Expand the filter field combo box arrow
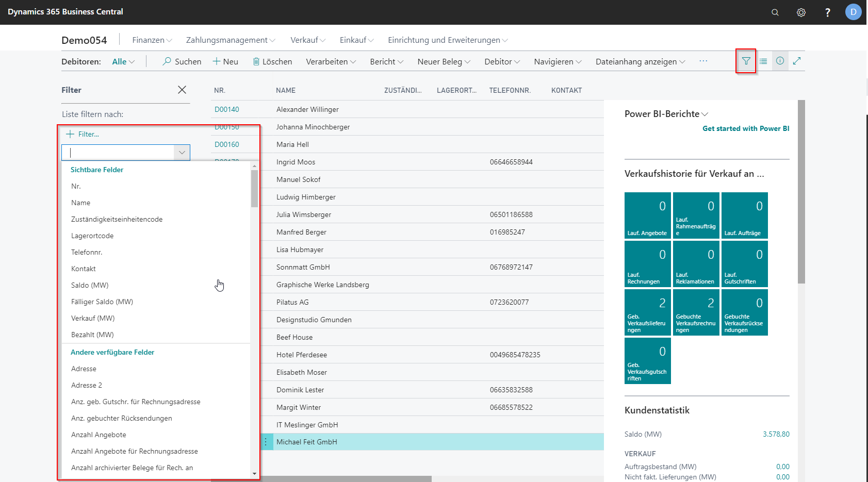This screenshot has height=482, width=868. (182, 153)
